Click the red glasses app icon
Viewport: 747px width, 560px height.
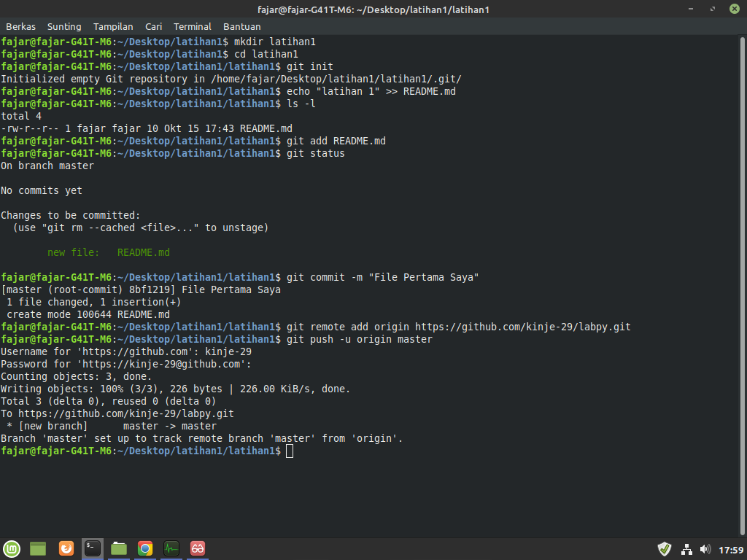point(197,548)
